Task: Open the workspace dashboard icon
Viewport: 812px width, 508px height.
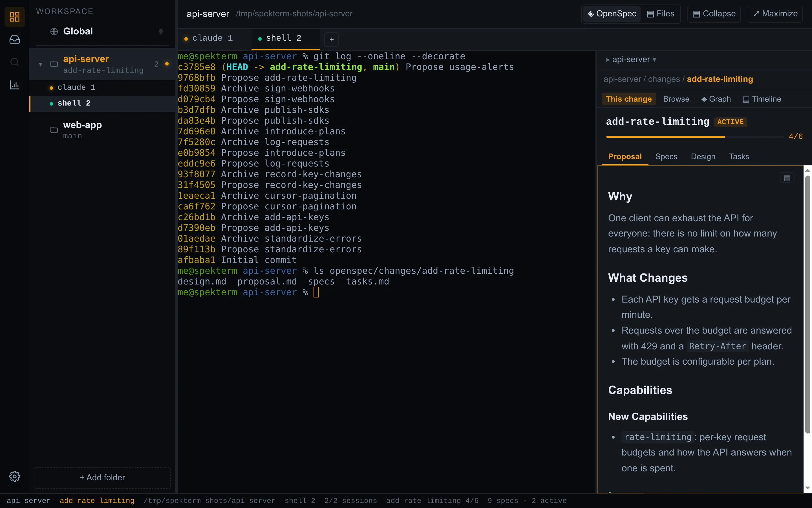Action: pos(14,17)
